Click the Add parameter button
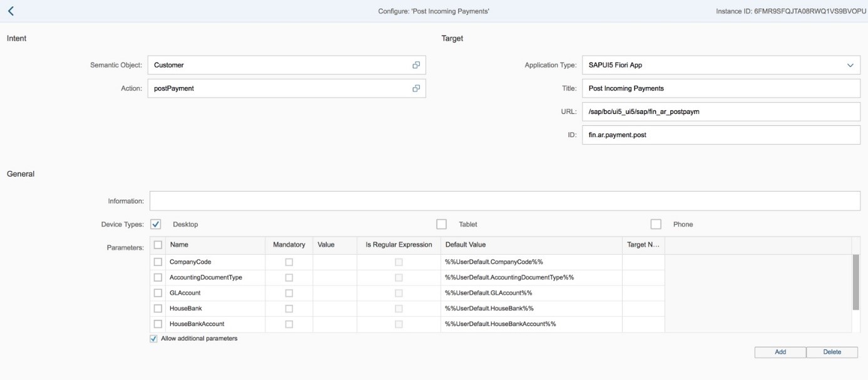The width and height of the screenshot is (868, 380). pyautogui.click(x=780, y=352)
